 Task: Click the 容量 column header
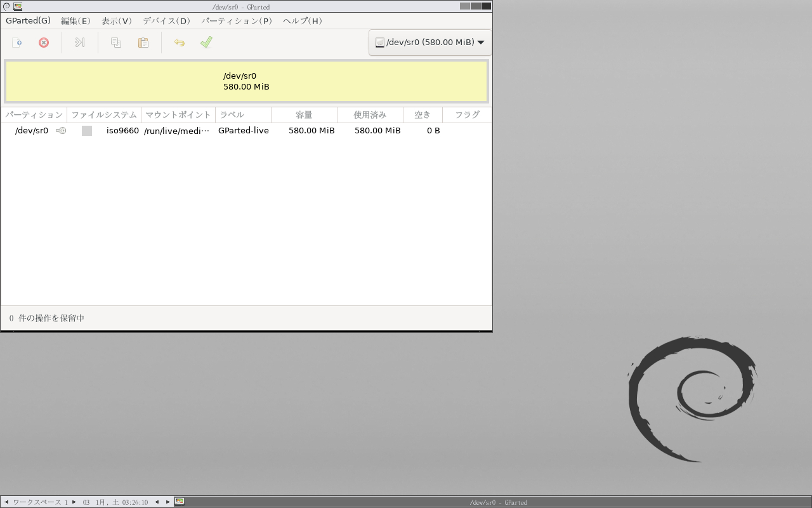click(x=304, y=115)
